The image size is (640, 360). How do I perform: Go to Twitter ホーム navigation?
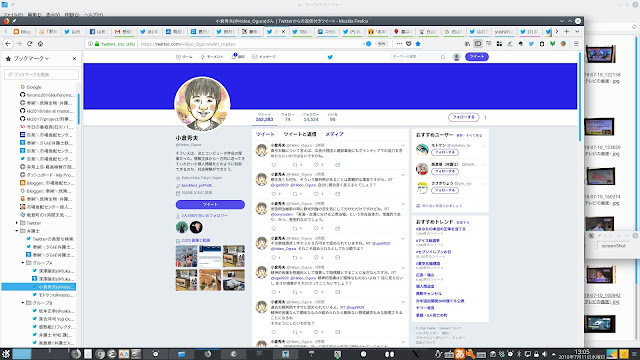(184, 57)
